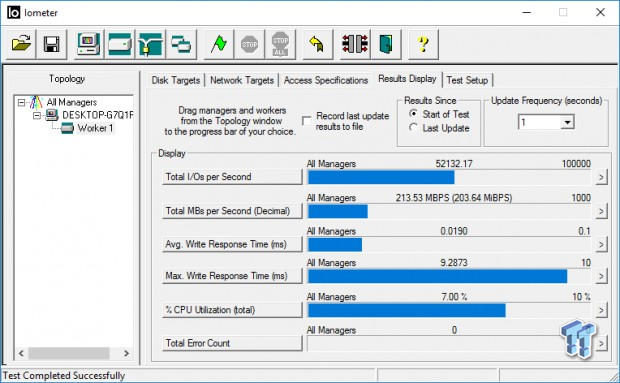Expand Max. Write Response Time arrow

pyautogui.click(x=601, y=276)
